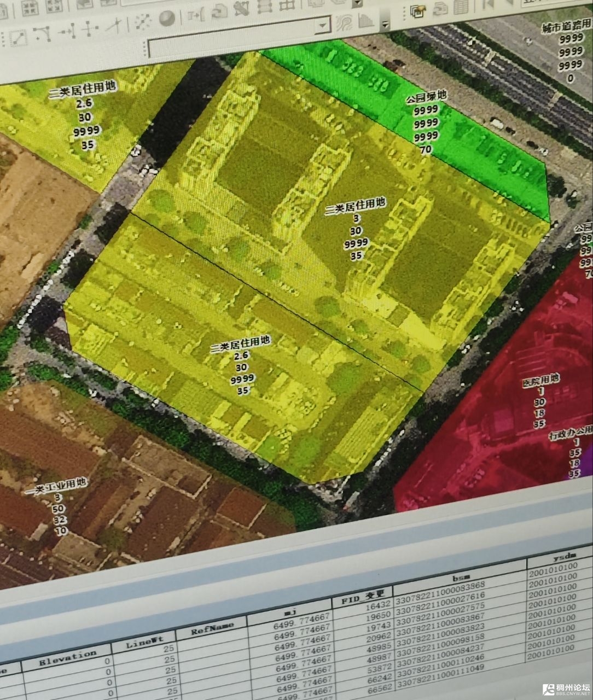Expand the toolbar options overflow arrow
The image size is (593, 700).
[x=385, y=25]
